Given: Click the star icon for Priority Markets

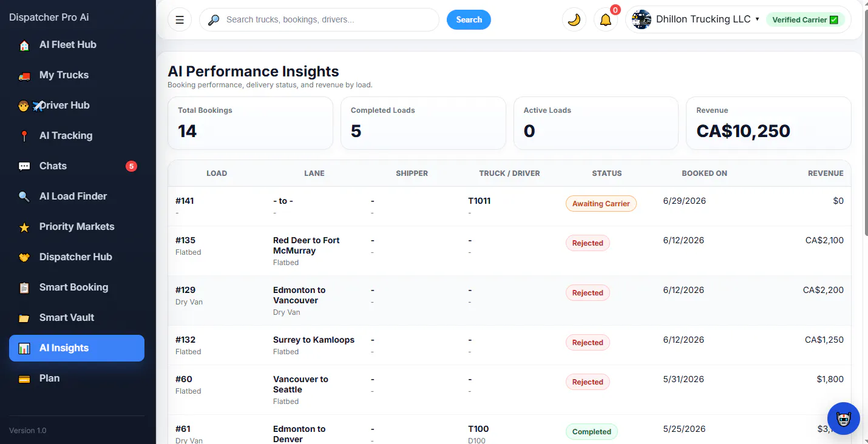Looking at the screenshot, I should (24, 227).
